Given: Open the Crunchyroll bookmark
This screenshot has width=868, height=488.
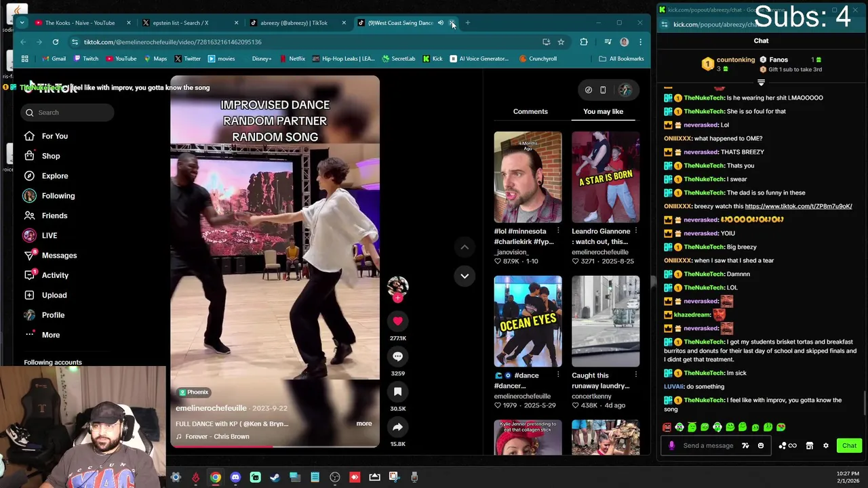Looking at the screenshot, I should (538, 59).
